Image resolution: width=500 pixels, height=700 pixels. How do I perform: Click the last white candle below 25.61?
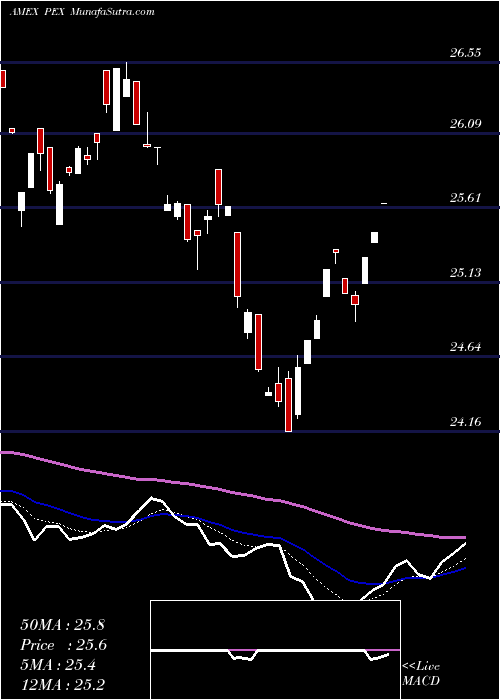(375, 238)
